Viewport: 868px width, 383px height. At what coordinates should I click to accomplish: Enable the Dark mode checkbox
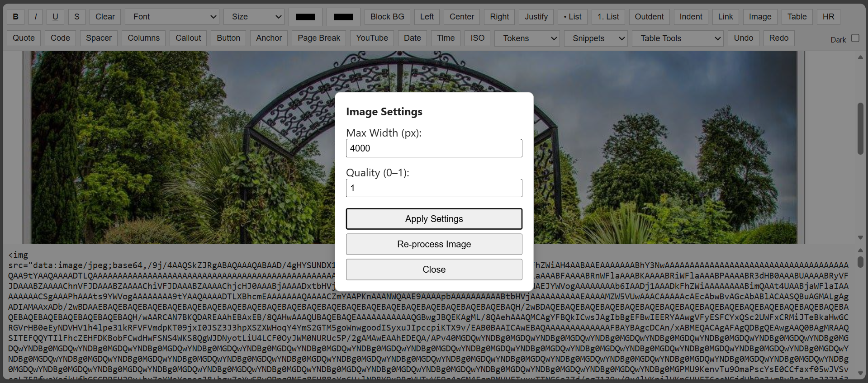click(x=855, y=38)
